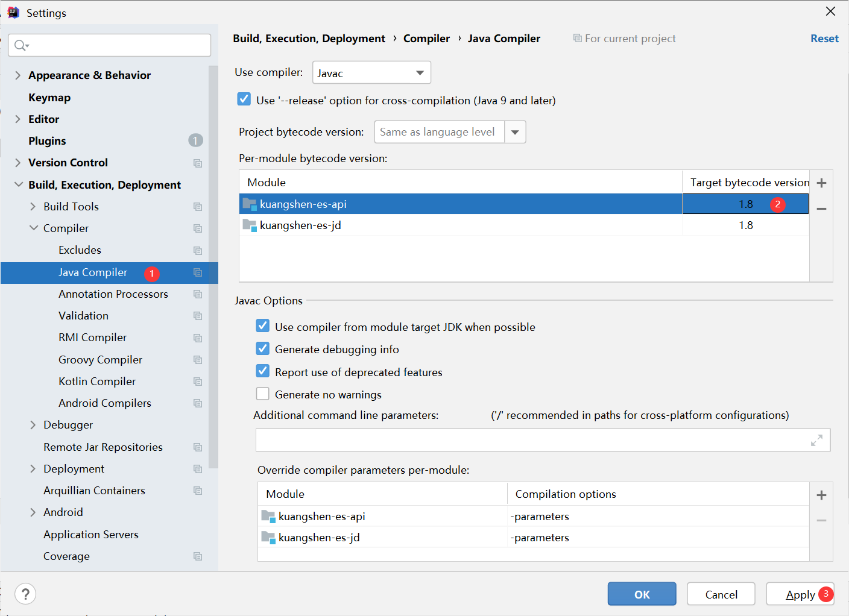Click the Reset link

(824, 39)
